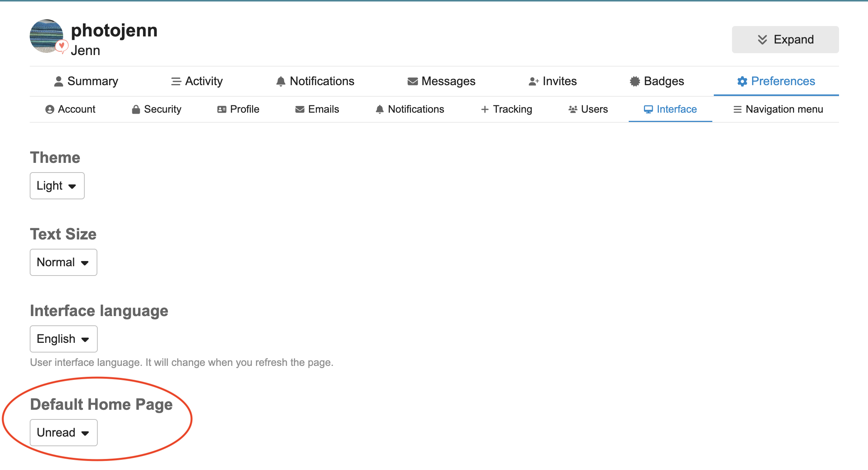The height and width of the screenshot is (470, 868).
Task: Click the Invites person-plus icon
Action: pyautogui.click(x=534, y=81)
